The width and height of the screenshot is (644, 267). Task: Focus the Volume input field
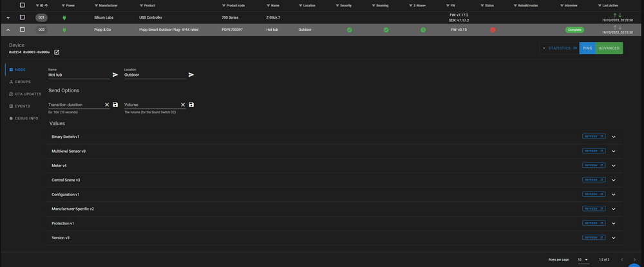click(151, 105)
